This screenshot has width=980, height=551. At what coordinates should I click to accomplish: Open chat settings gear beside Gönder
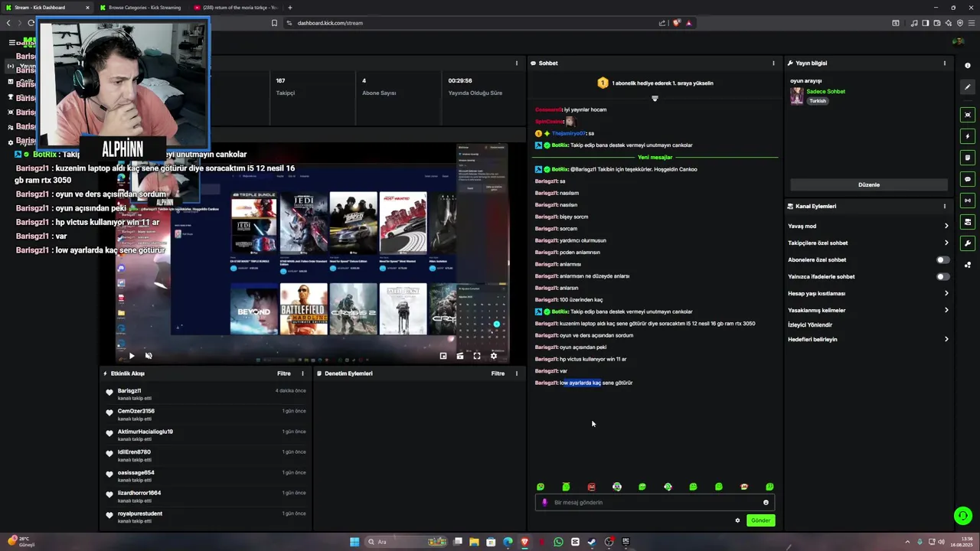(x=738, y=520)
